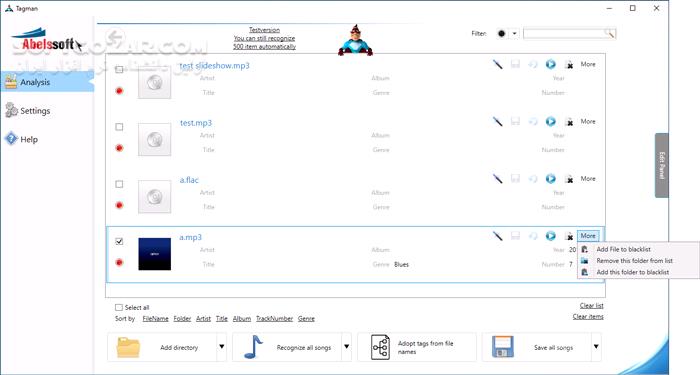Click the save icon for a.mp3
This screenshot has width=700, height=375.
coord(515,236)
